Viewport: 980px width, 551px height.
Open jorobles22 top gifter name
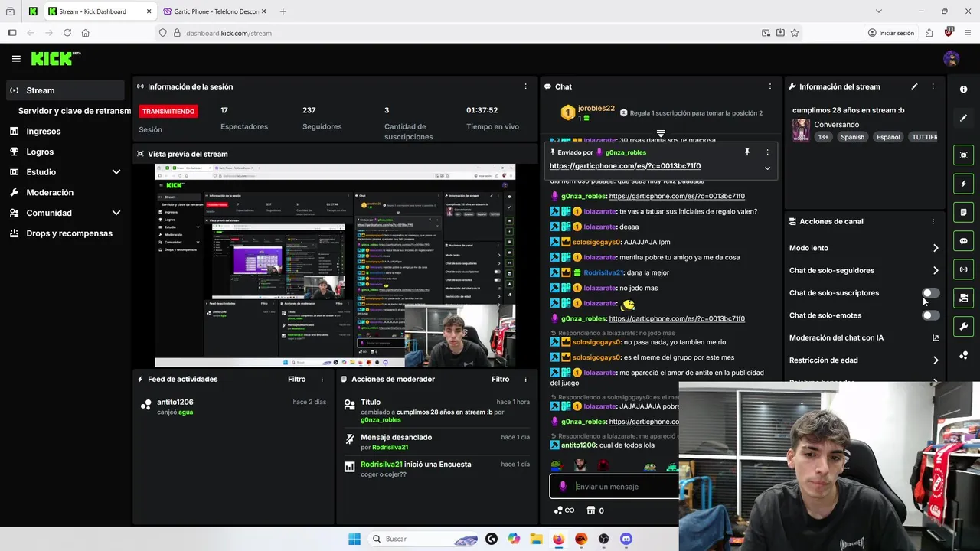click(596, 109)
